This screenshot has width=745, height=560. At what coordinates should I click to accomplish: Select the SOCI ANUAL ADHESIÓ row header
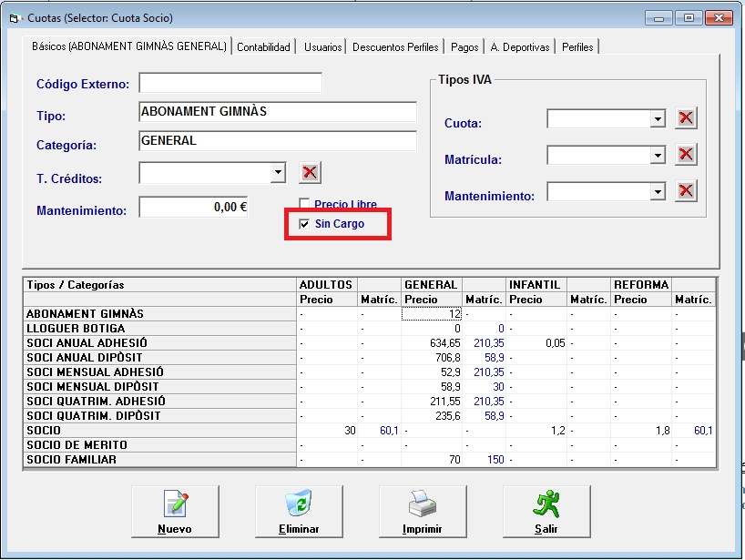click(x=159, y=343)
